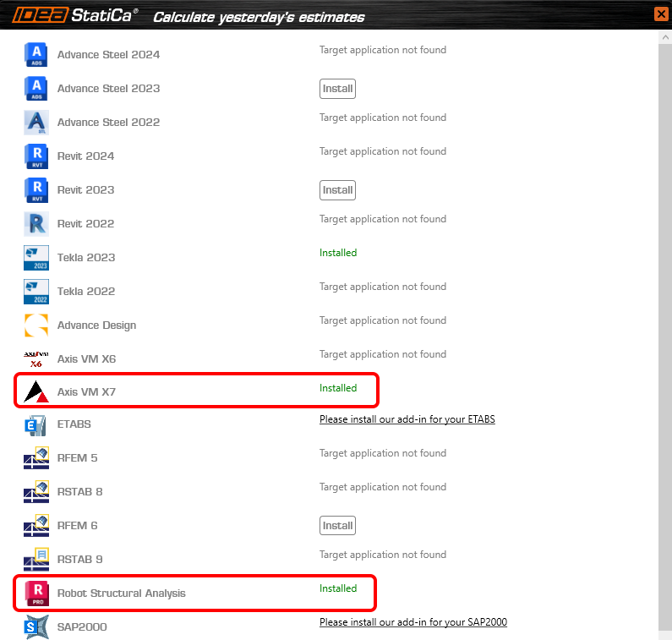Select the RSTAB 8 label
Viewport: 672px width, 640px height.
(x=79, y=492)
